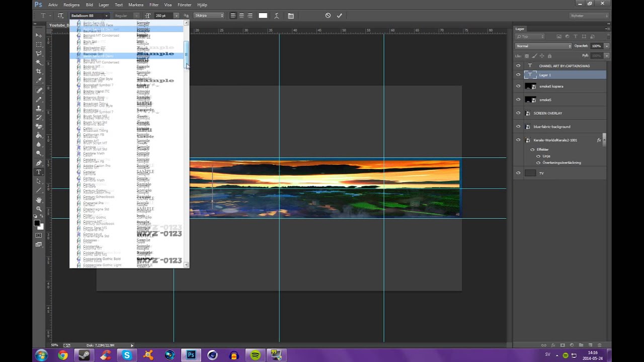Viewport: 644px width, 362px height.
Task: Select the Move tool
Action: pyautogui.click(x=39, y=36)
